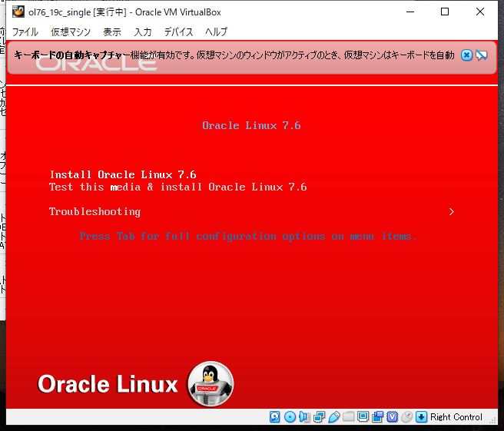Open the ヘルプ menu
The width and height of the screenshot is (504, 431).
click(216, 31)
